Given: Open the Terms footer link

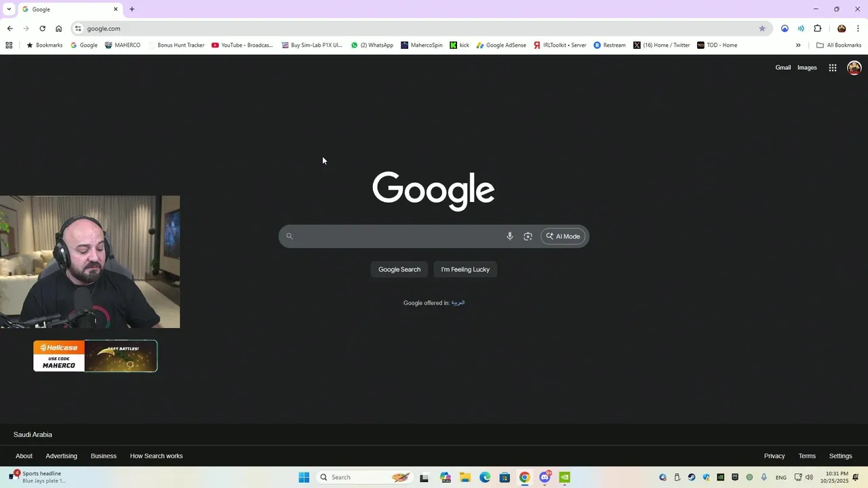Looking at the screenshot, I should [x=807, y=456].
